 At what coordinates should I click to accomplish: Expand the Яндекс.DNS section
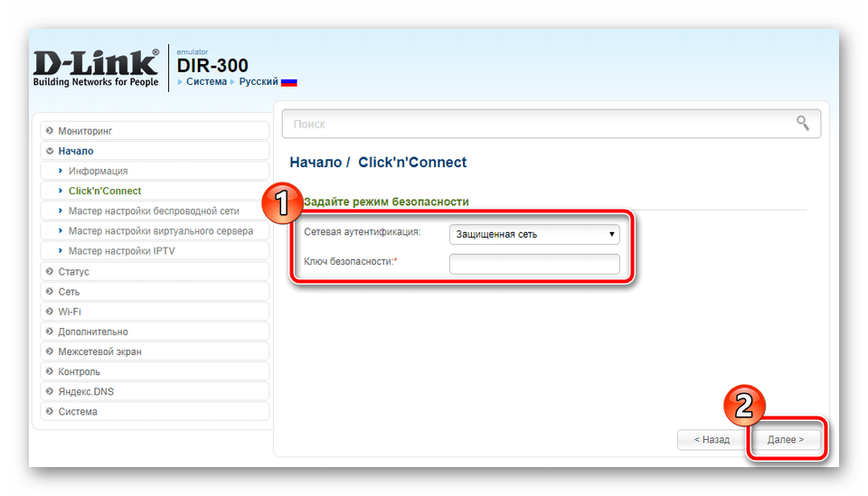[x=155, y=391]
